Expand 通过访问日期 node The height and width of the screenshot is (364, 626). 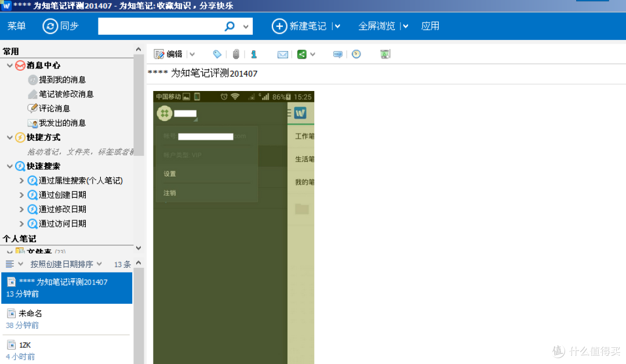(x=21, y=224)
